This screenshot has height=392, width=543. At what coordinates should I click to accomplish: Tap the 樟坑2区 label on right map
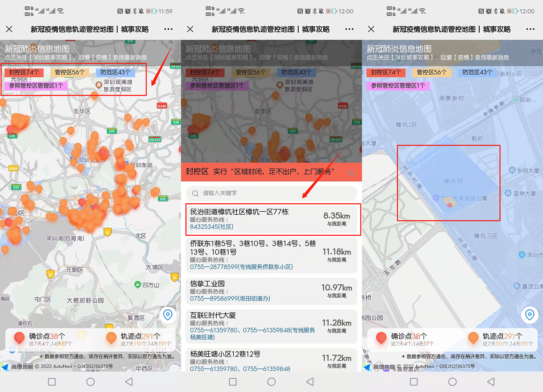406,125
